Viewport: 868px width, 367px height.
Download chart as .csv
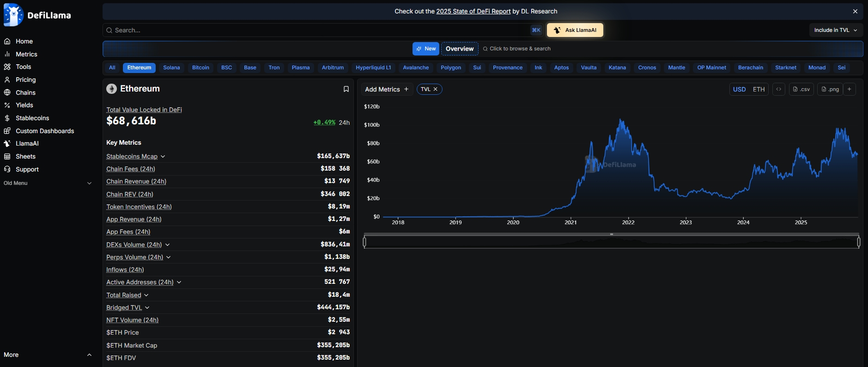pos(801,89)
